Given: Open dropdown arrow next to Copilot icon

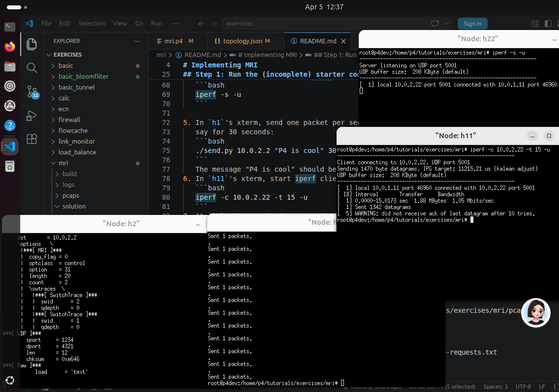Looking at the screenshot, I should pos(447,24).
